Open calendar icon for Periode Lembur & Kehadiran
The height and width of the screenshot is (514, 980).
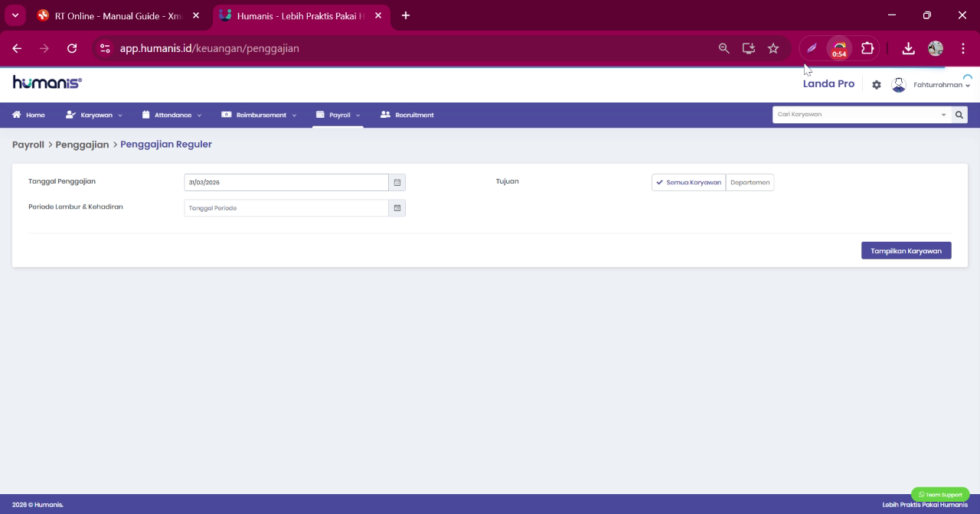point(397,208)
